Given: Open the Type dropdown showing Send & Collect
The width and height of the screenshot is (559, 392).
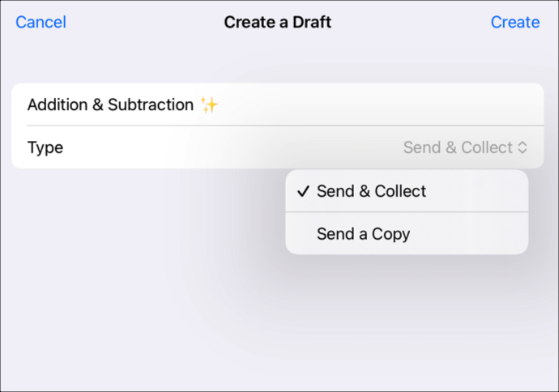Looking at the screenshot, I should 465,148.
